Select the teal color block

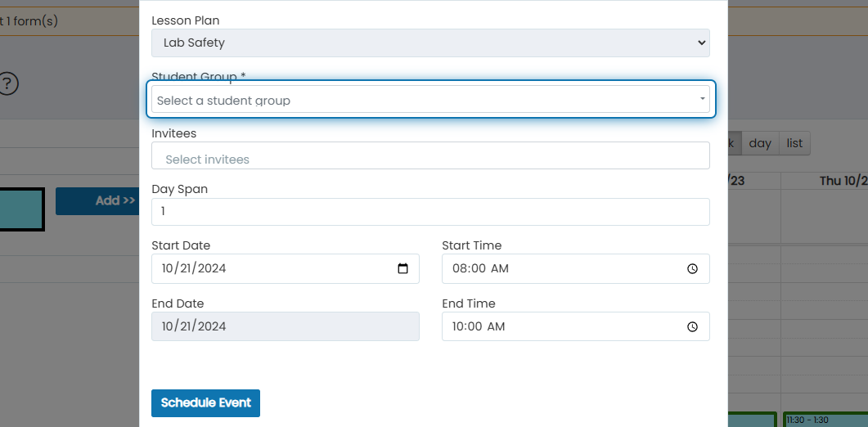click(x=21, y=209)
